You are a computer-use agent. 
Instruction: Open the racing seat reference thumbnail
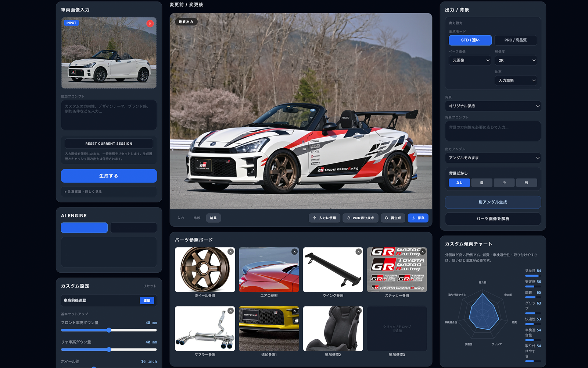[x=333, y=329]
